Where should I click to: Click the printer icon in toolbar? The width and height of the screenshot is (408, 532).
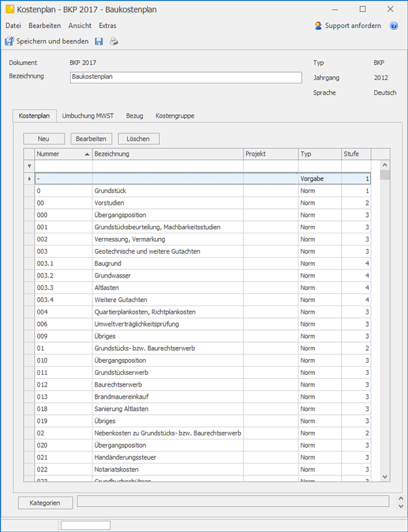(114, 41)
